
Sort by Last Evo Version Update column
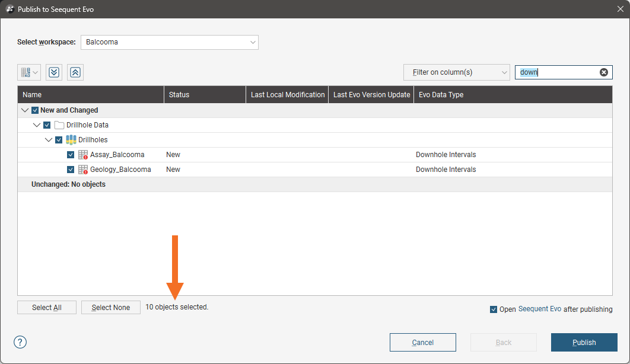(371, 95)
